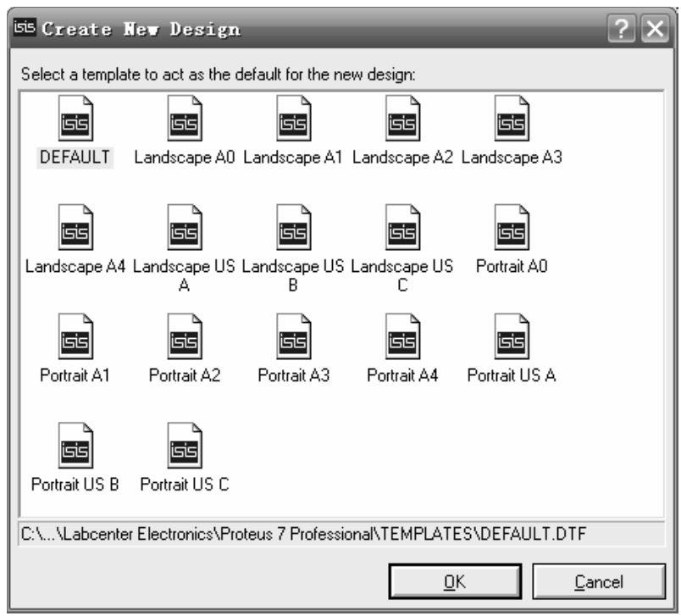This screenshot has width=681, height=616.
Task: Select the DEFAULT template icon
Action: pyautogui.click(x=75, y=118)
